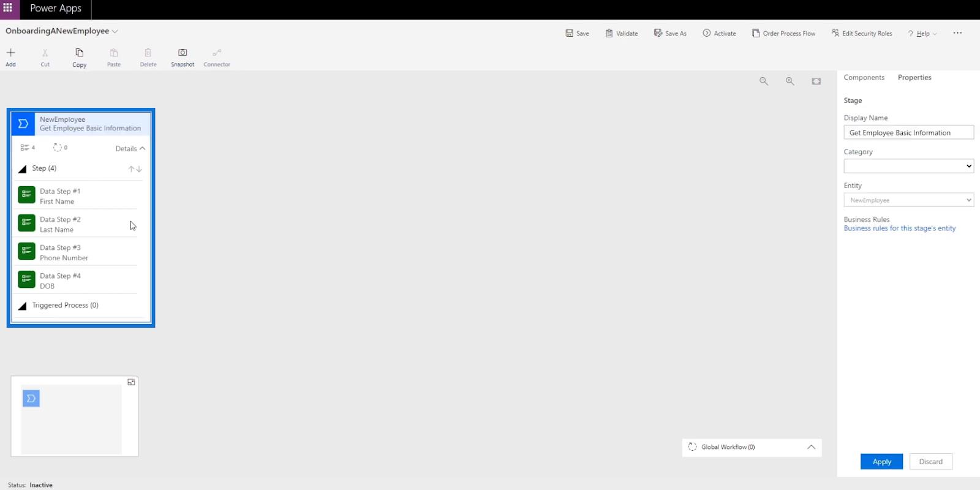Open the Power Apps app launcher waffle
The height and width of the screenshot is (490, 980).
tap(8, 8)
